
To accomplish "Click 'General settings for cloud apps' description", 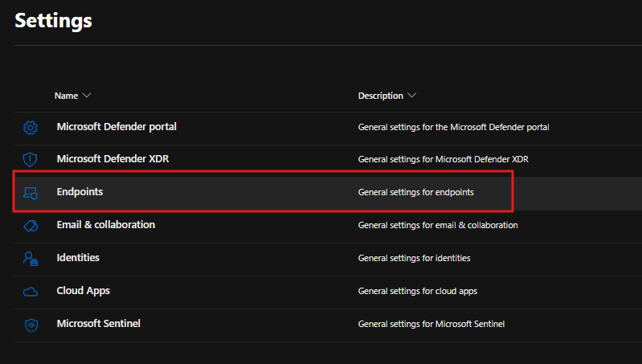I will pos(418,291).
